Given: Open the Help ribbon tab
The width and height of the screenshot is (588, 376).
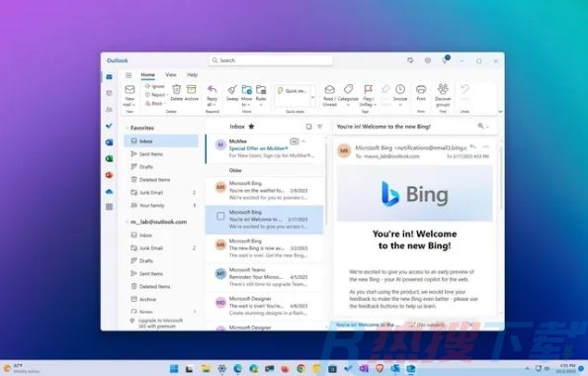Looking at the screenshot, I should click(193, 75).
